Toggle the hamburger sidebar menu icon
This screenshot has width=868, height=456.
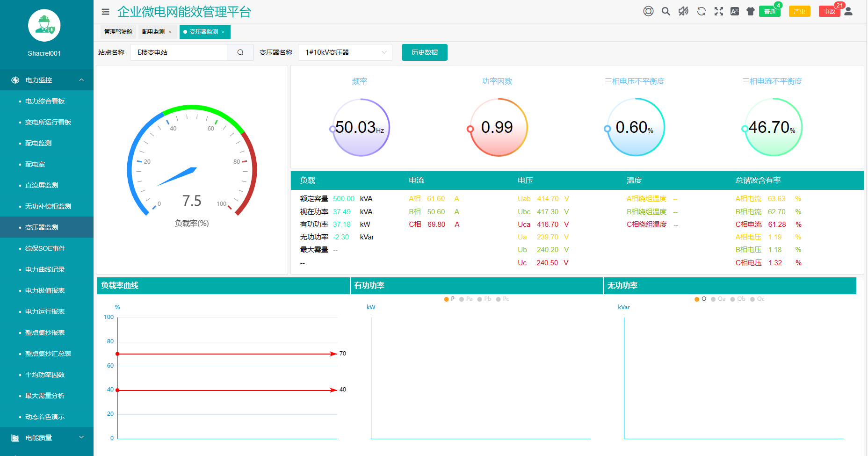coord(106,12)
